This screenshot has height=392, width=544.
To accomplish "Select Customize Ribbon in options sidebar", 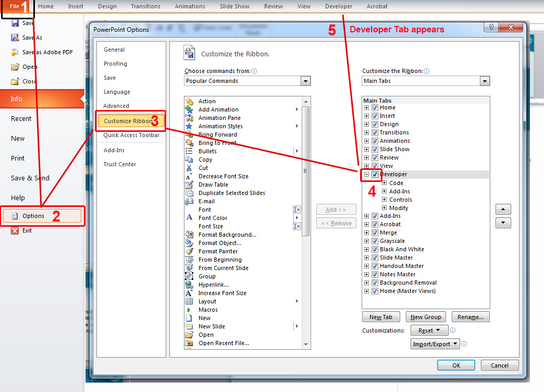I will (x=130, y=121).
